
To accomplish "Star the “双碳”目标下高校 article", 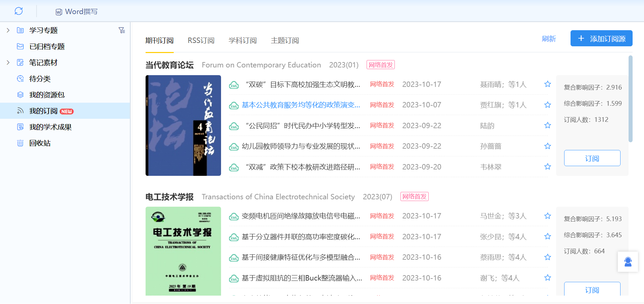I will [x=548, y=84].
